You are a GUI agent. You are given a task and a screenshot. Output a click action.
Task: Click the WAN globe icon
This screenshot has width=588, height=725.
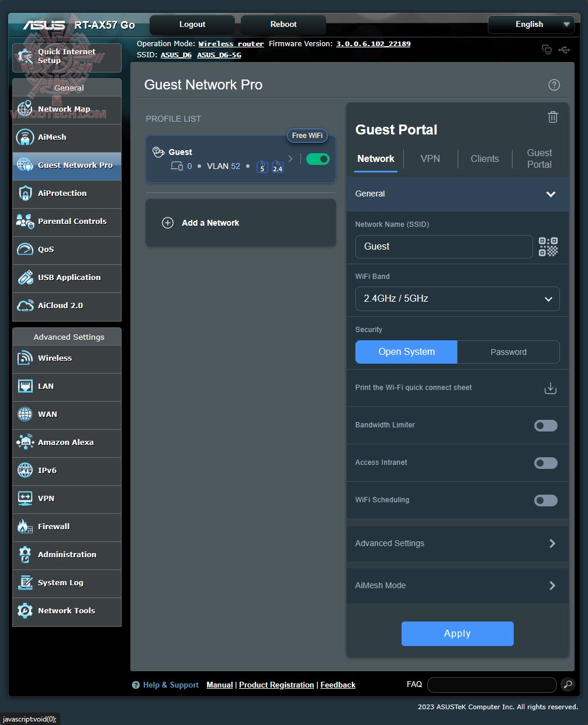pos(25,414)
